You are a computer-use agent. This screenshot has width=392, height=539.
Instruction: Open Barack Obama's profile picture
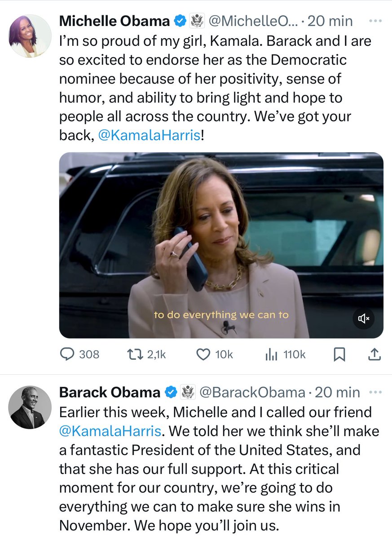30,407
